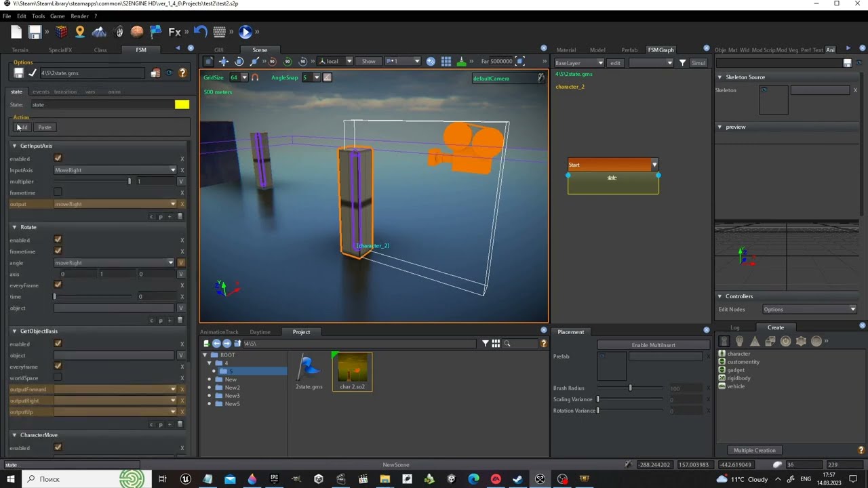Click the grid view icon in scene toolbar
Viewport: 868px width, 488px height.
(446, 61)
